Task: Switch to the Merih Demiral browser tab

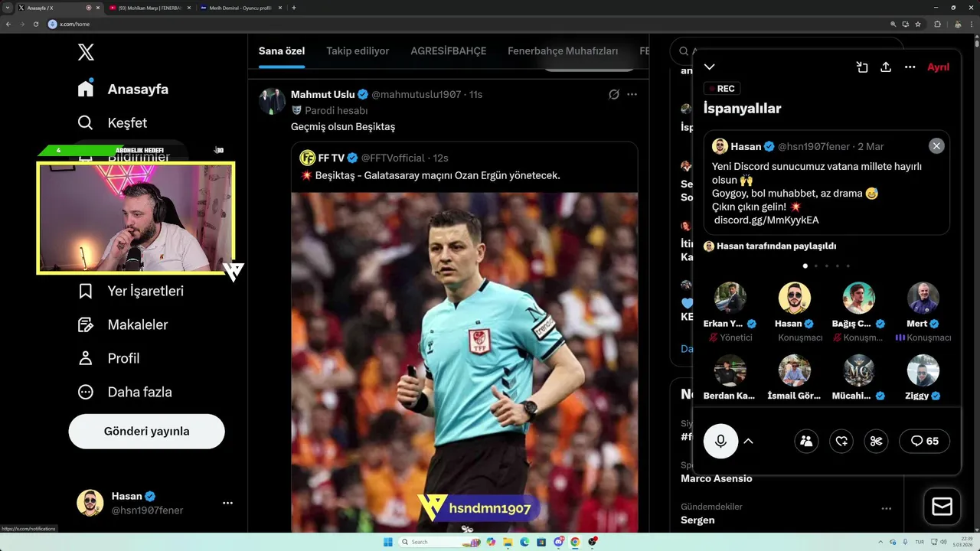Action: click(239, 8)
